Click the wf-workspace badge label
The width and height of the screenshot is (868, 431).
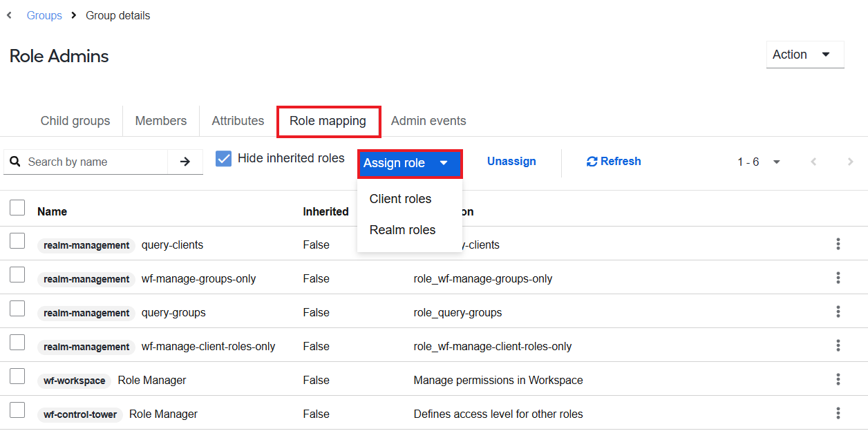pyautogui.click(x=74, y=381)
